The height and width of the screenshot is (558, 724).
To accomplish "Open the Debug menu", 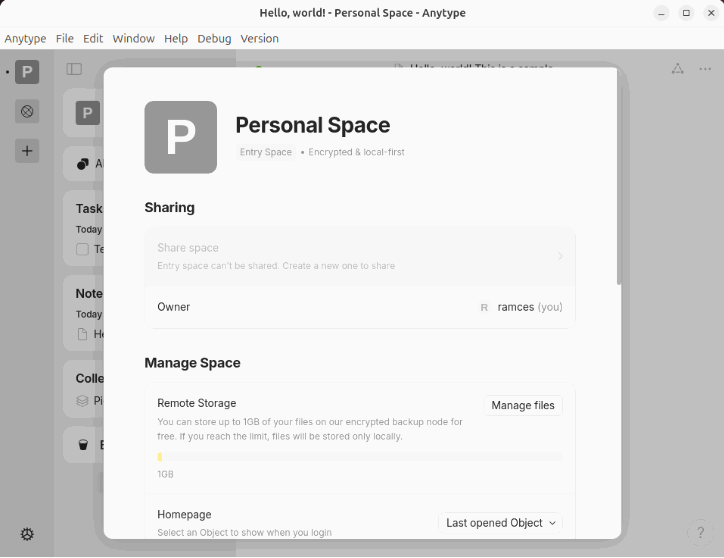I will [x=214, y=38].
